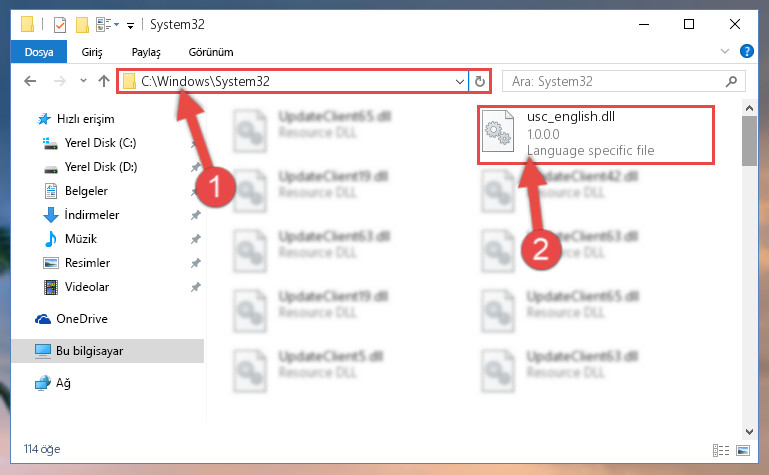Click the Properties quick access toolbar icon
This screenshot has width=769, height=475.
click(60, 24)
